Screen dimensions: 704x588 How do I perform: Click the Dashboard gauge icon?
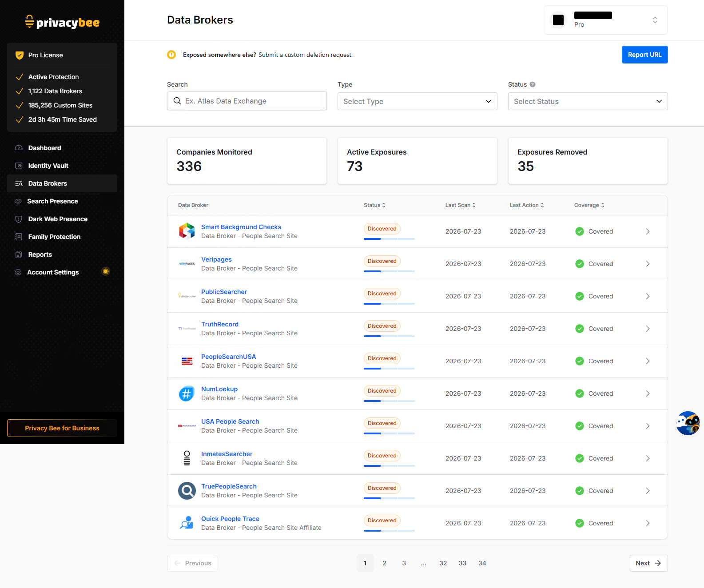point(19,148)
